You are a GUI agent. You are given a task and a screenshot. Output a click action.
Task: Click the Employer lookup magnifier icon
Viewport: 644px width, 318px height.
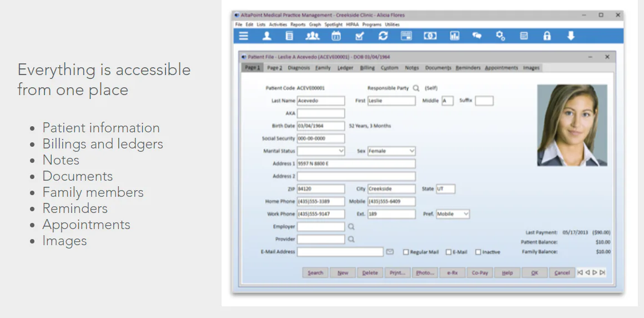click(x=351, y=226)
